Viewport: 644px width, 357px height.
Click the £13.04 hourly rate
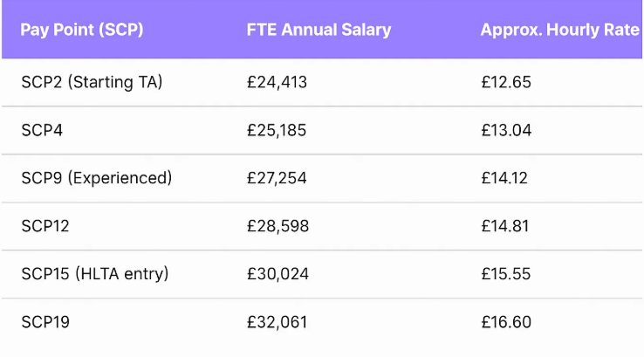(x=506, y=131)
